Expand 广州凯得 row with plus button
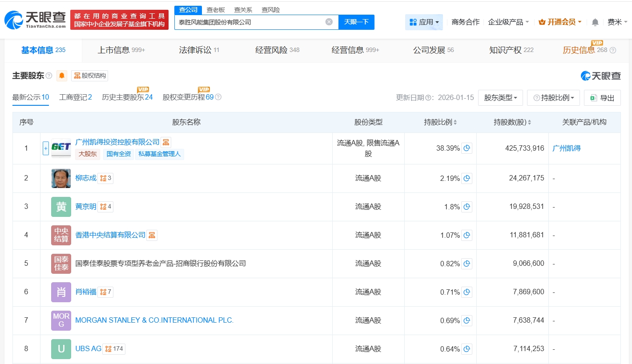Viewport: 632px width, 364px height. point(45,148)
